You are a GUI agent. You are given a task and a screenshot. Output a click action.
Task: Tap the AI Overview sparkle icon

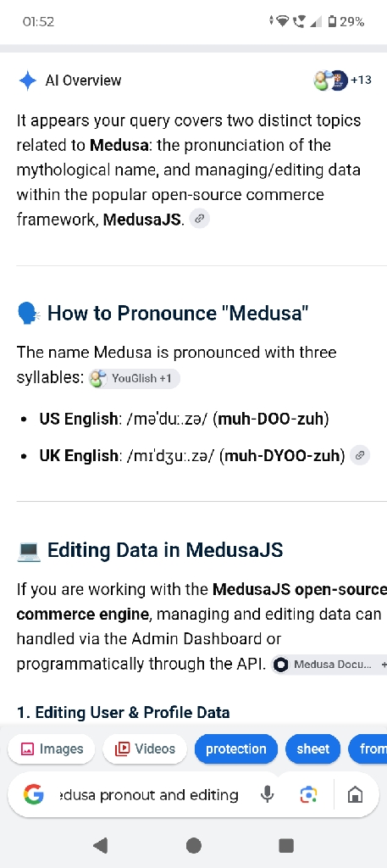click(28, 81)
